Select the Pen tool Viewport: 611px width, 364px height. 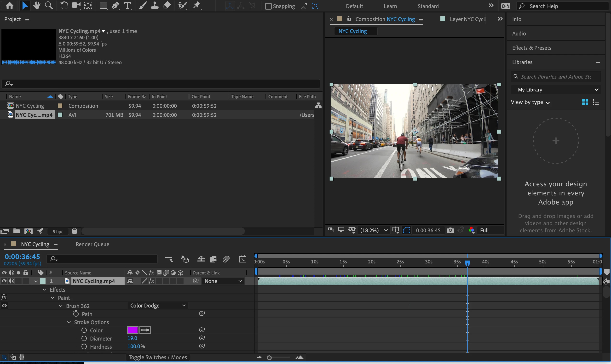115,6
